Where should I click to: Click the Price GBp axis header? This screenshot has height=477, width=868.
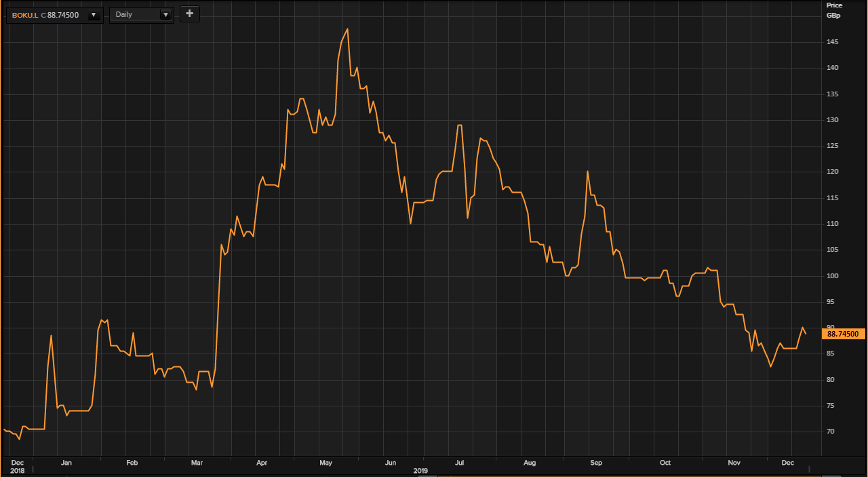coord(833,9)
